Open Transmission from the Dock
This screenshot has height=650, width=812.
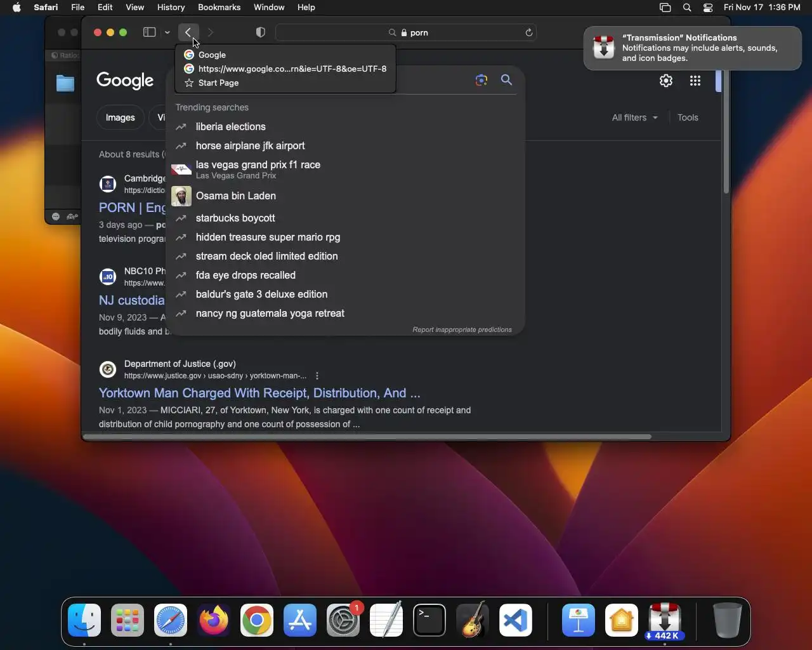click(x=665, y=620)
